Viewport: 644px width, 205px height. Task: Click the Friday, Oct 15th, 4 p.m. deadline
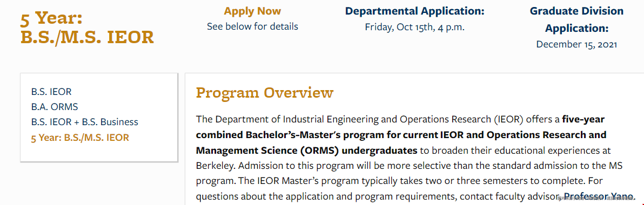[415, 27]
